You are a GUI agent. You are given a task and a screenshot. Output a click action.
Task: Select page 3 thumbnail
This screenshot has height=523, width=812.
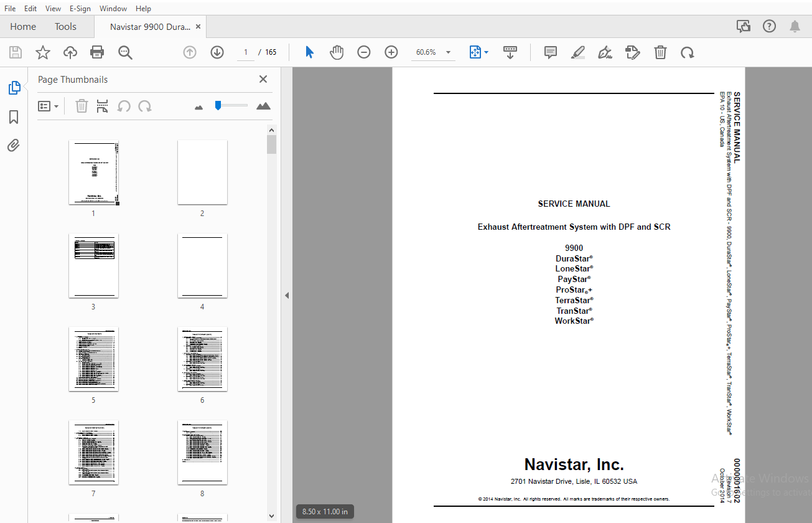click(93, 266)
